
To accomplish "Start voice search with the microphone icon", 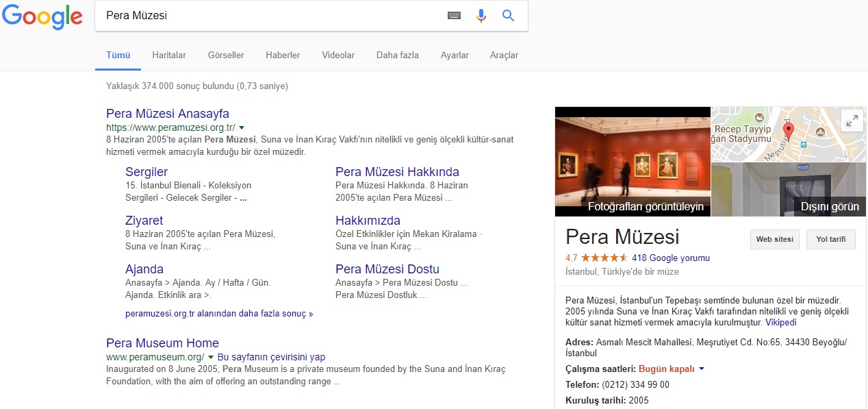I will 481,15.
